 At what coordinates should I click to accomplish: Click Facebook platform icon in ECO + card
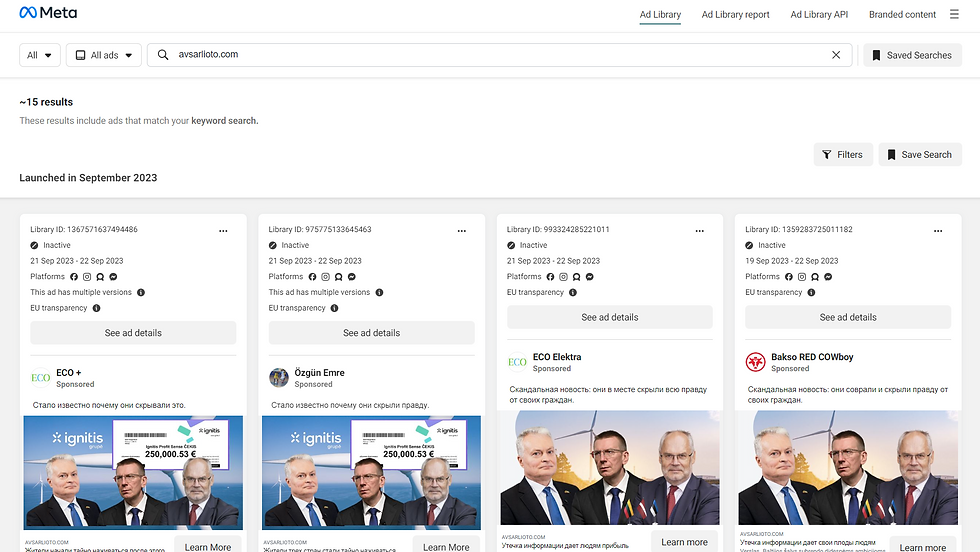tap(74, 277)
